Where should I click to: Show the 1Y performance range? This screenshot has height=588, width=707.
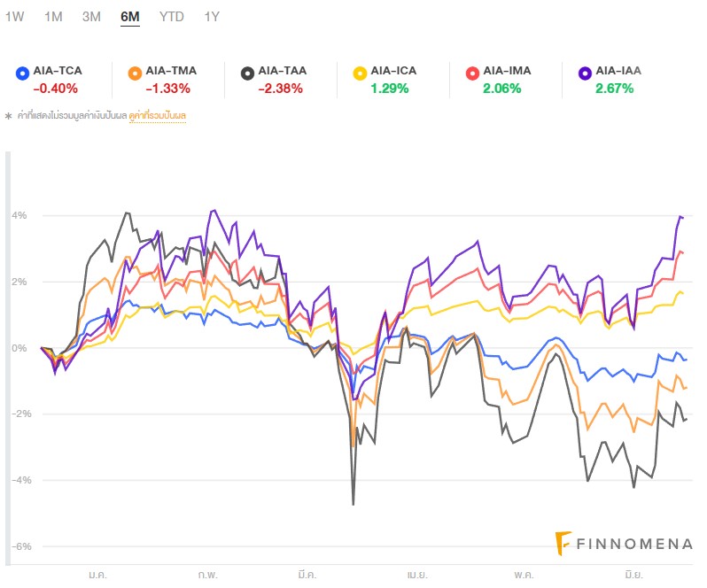(x=211, y=16)
